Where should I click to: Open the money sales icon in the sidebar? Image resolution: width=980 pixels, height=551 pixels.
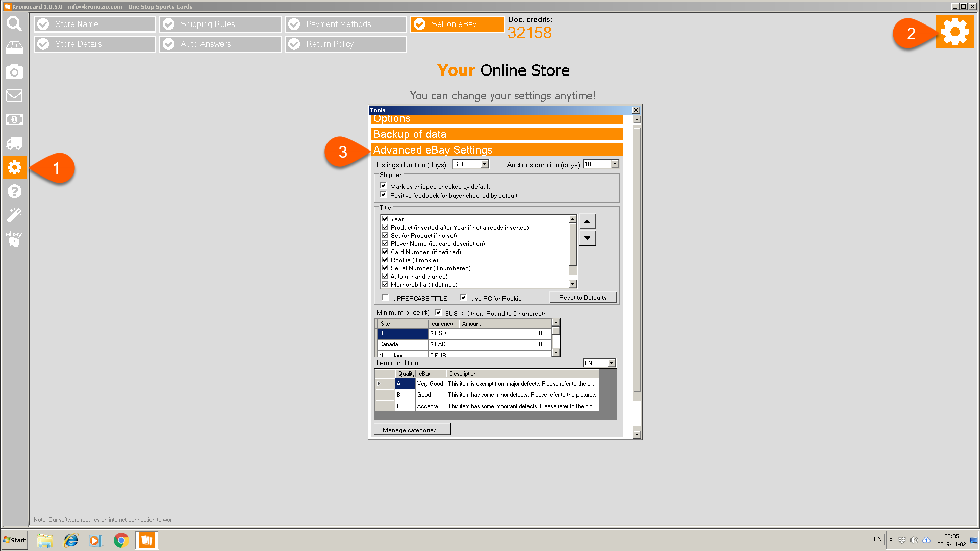[14, 119]
